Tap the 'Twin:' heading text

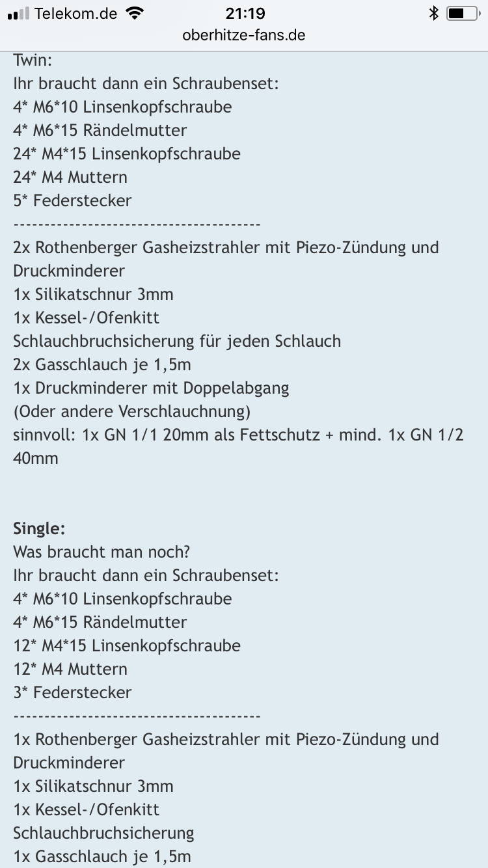tap(33, 61)
